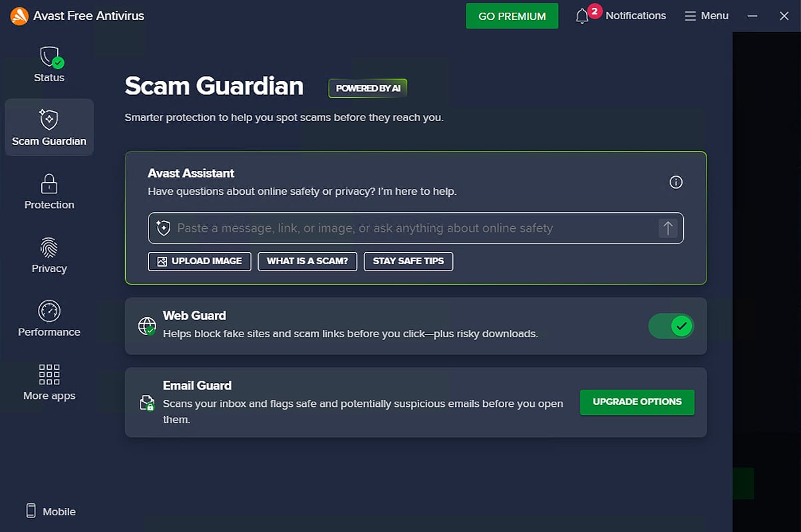Open Performance via speedometer icon
Screen dimensions: 801x532
(x=49, y=309)
